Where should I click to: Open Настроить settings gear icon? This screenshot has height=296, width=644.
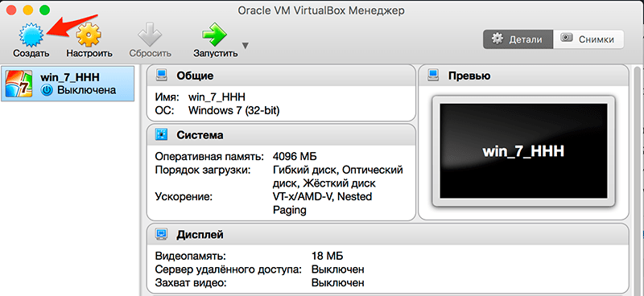click(x=89, y=35)
